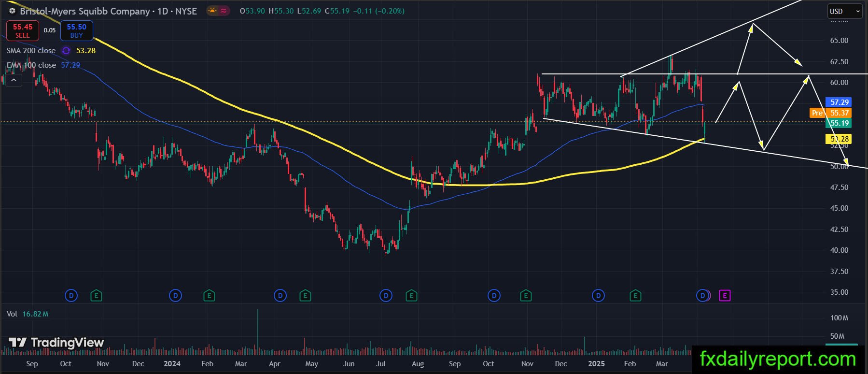
Task: Click the H55.30 high value
Action: [281, 11]
